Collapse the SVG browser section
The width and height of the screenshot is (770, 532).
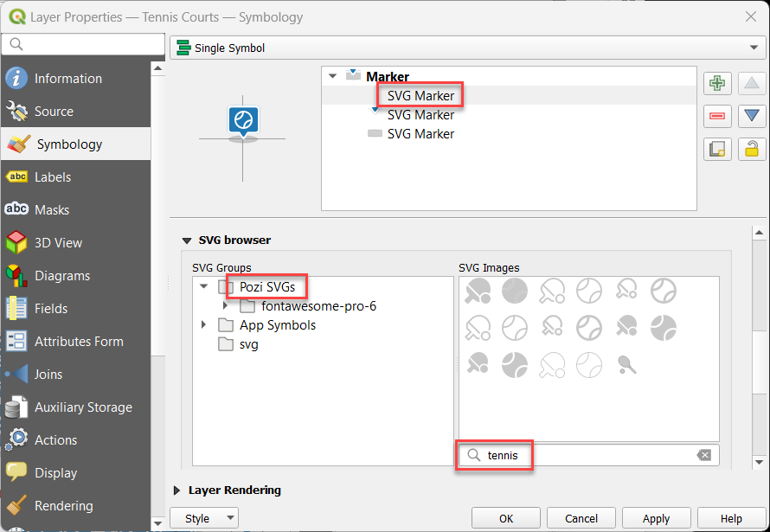tap(186, 240)
